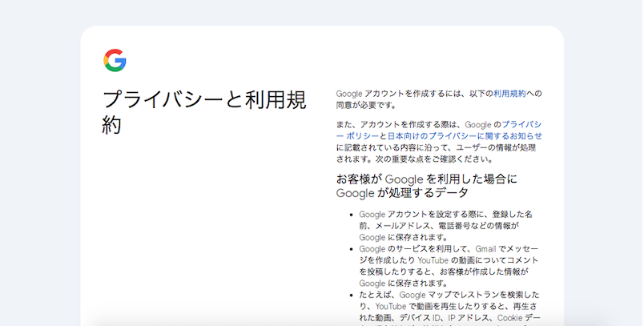Click the text 同意が必要です
644x326 pixels.
367,105
